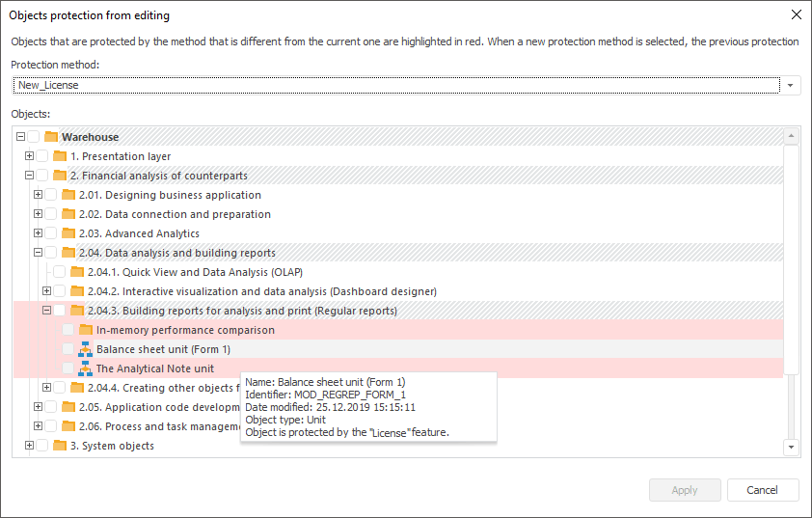Enable the Designing business application checkbox

coord(51,195)
